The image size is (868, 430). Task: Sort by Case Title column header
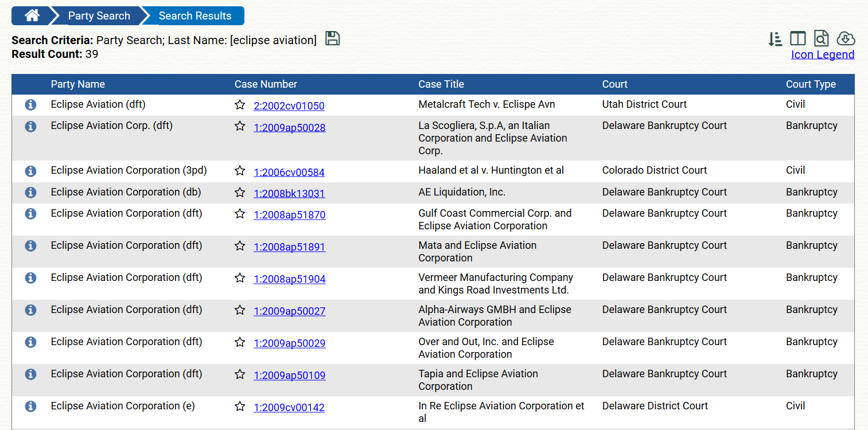[441, 84]
